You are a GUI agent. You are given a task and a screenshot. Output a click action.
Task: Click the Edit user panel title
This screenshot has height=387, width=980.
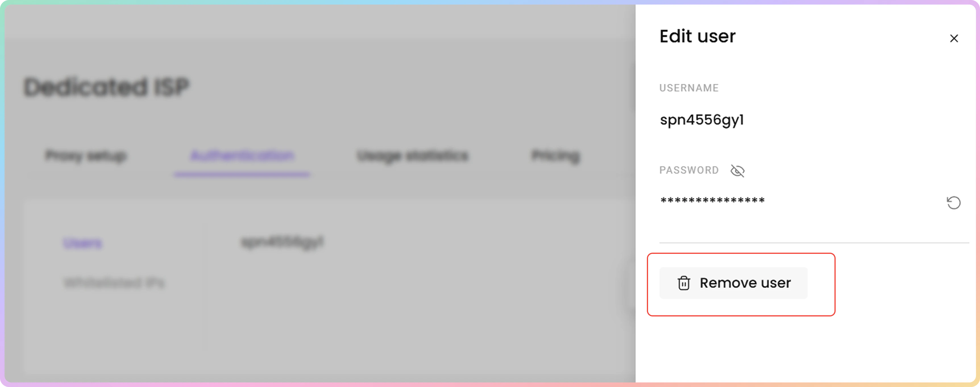[697, 37]
